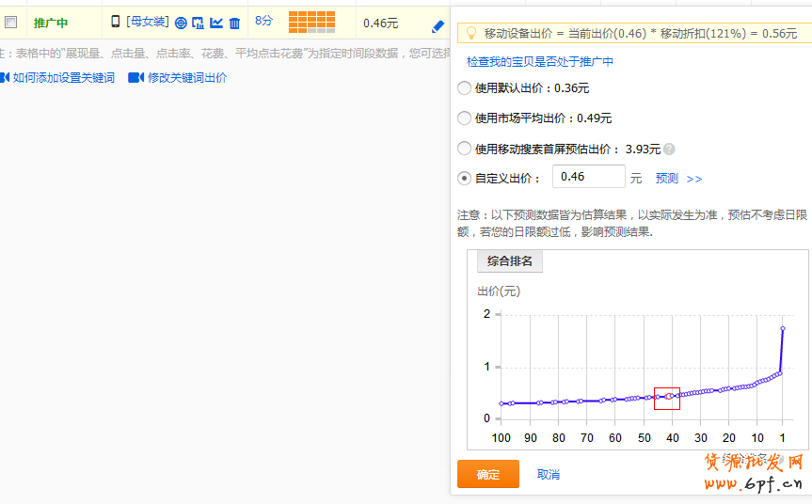Screen dimensions: 812x504
Task: Click the help question mark icon near 3.93元
Action: coord(669,149)
